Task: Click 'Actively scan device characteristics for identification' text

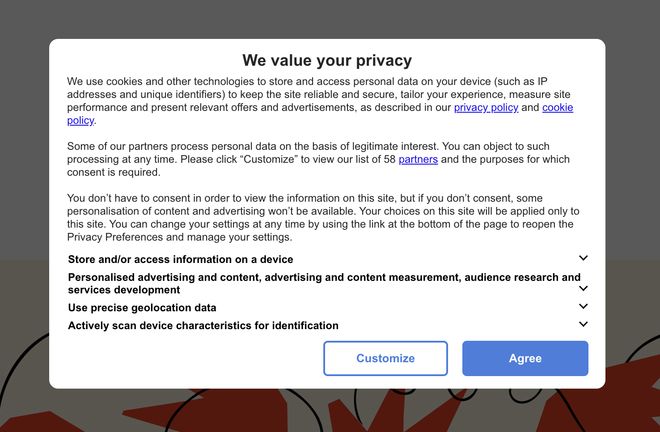Action: 203,325
